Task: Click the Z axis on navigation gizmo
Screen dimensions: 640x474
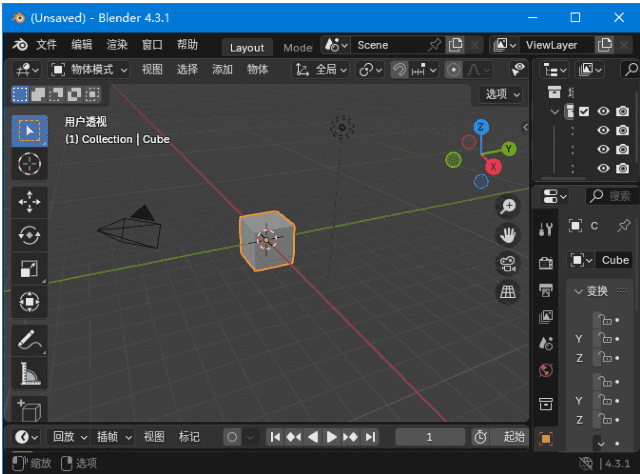Action: [481, 127]
